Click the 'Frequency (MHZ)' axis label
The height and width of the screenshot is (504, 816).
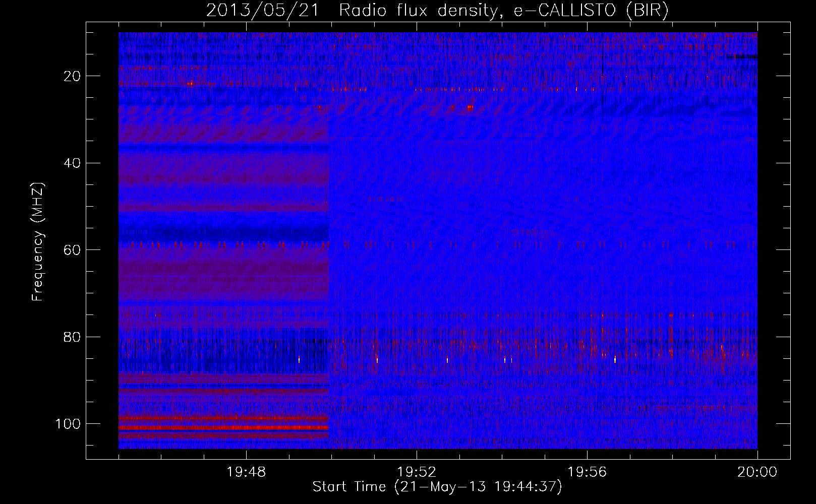tap(38, 241)
